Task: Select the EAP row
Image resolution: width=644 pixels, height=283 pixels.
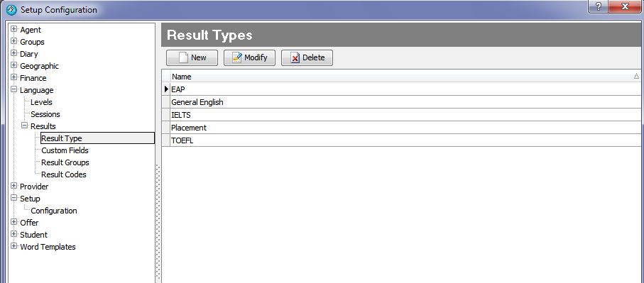Action: pos(406,89)
